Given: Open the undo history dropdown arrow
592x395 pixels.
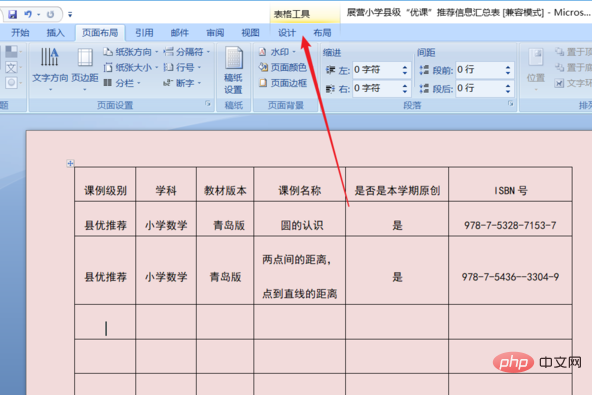Looking at the screenshot, I should tap(39, 15).
